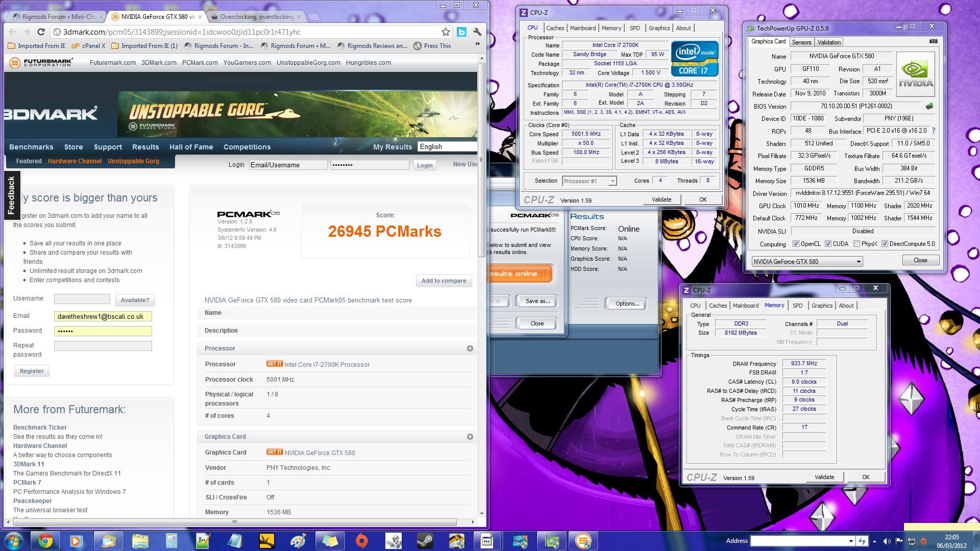The image size is (980, 551).
Task: Select SPD tab in lower CPU-Z window
Action: tap(797, 306)
